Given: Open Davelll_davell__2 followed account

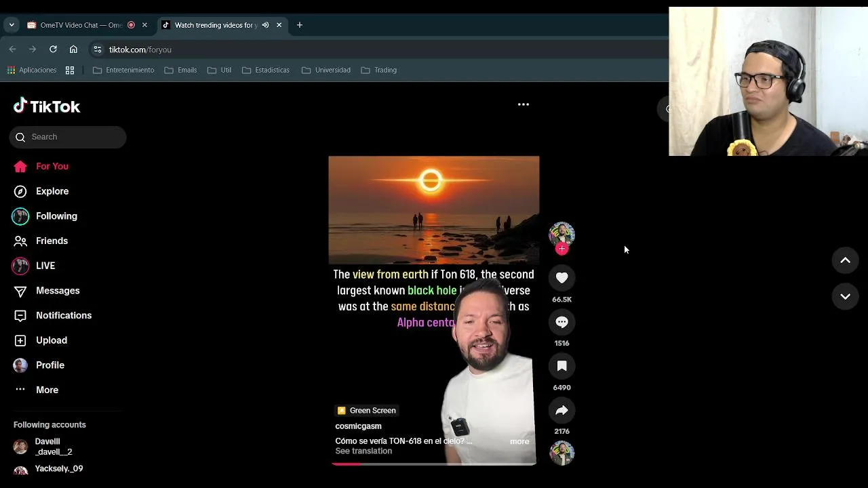Looking at the screenshot, I should click(43, 447).
